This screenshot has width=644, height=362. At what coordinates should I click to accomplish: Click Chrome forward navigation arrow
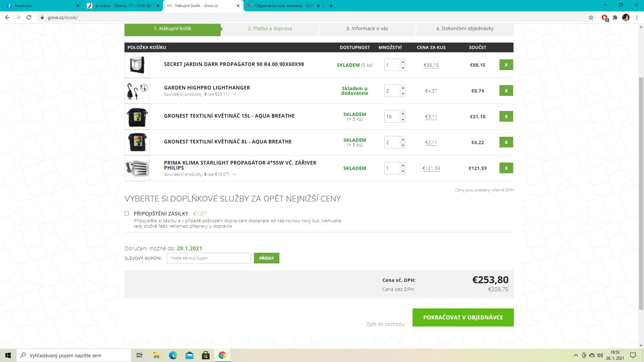point(18,17)
